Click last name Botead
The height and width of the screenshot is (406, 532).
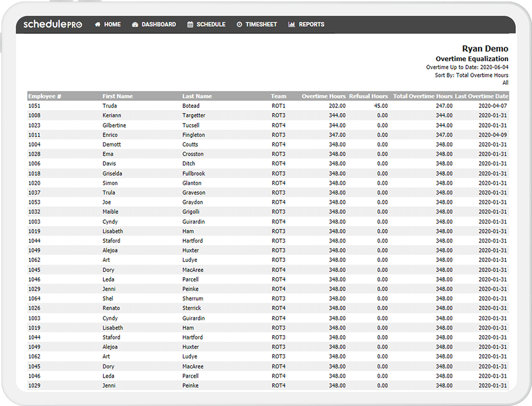[191, 106]
